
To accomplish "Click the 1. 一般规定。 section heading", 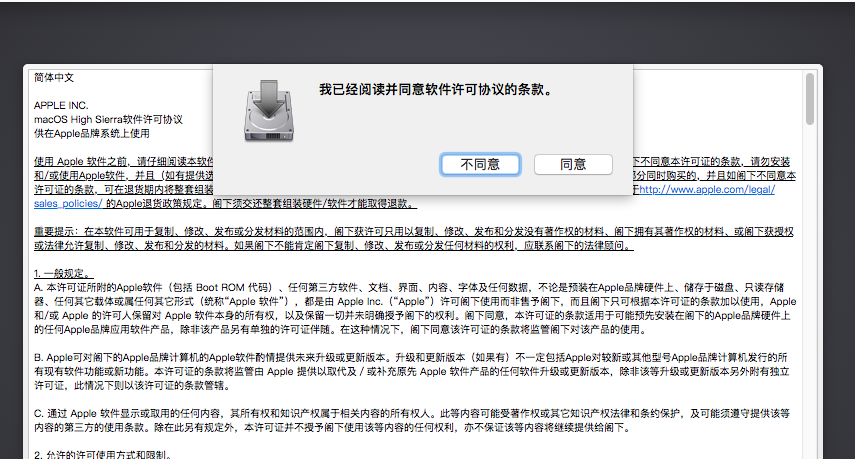I will point(64,273).
